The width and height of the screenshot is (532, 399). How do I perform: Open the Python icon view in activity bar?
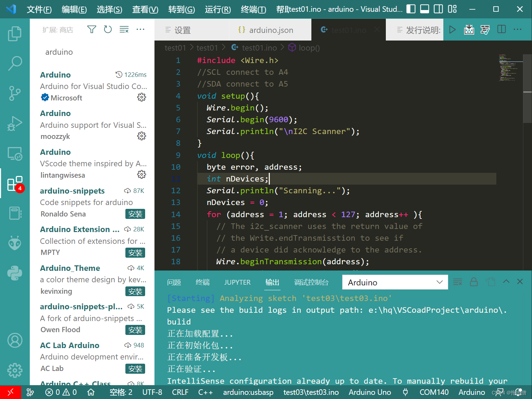15,273
